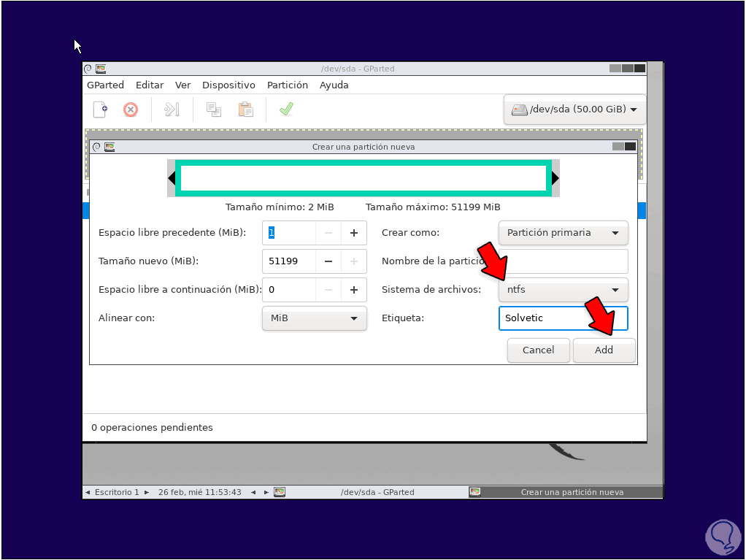Click the New partition toolbar icon
The image size is (746, 560).
point(101,110)
